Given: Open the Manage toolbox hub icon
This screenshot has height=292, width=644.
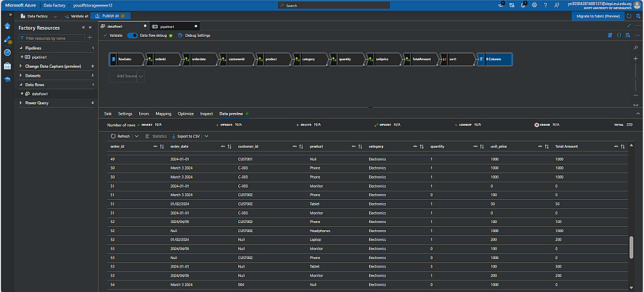Looking at the screenshot, I should point(7,66).
